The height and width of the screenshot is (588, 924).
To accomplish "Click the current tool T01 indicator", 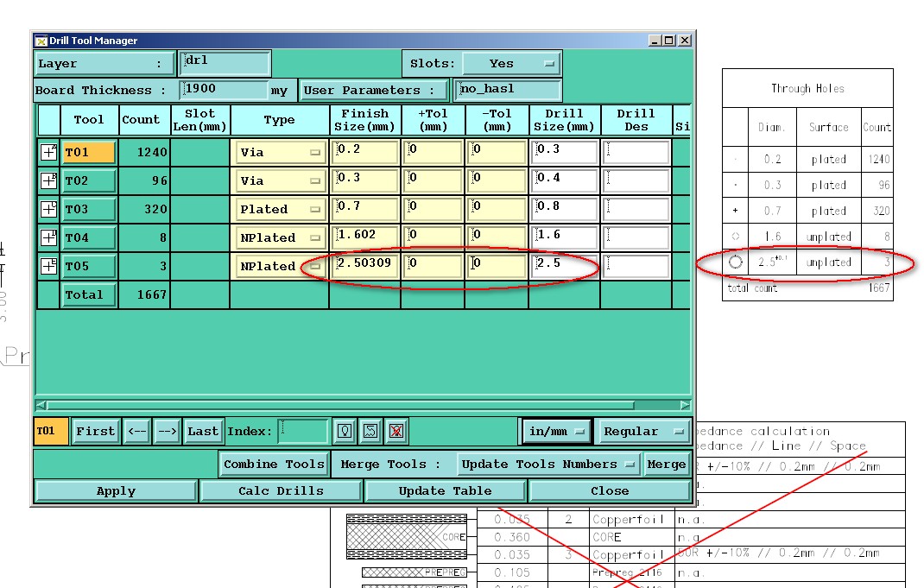I will (x=51, y=431).
